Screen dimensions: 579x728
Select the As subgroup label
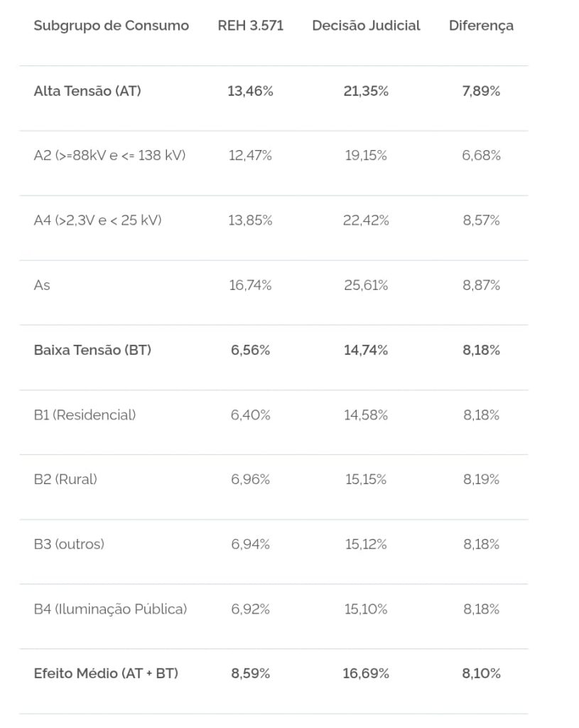pyautogui.click(x=42, y=285)
